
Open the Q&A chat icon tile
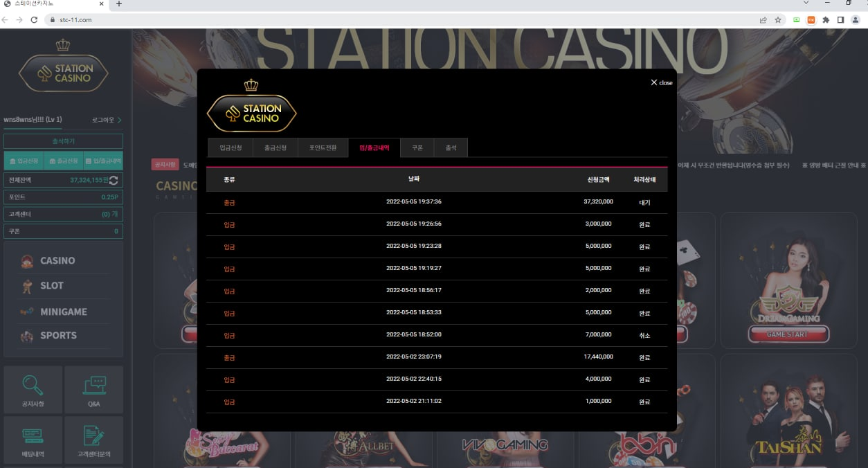point(93,389)
